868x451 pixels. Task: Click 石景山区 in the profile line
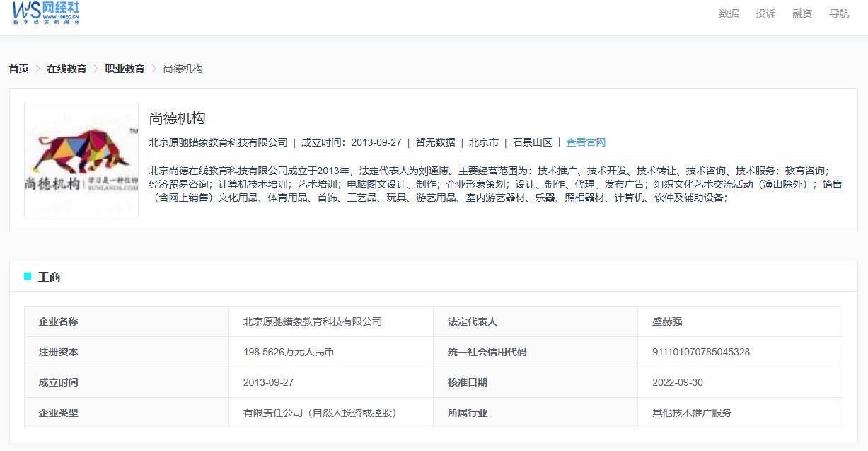tap(533, 142)
